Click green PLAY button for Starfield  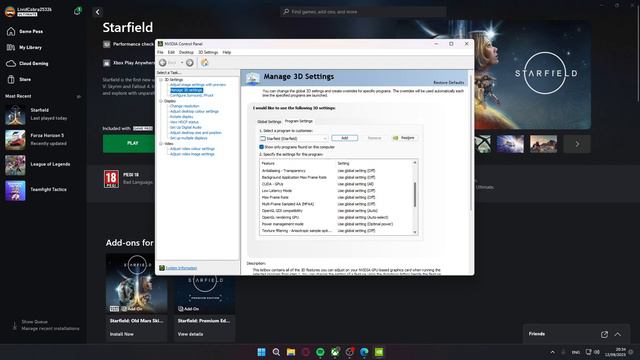[x=129, y=143]
